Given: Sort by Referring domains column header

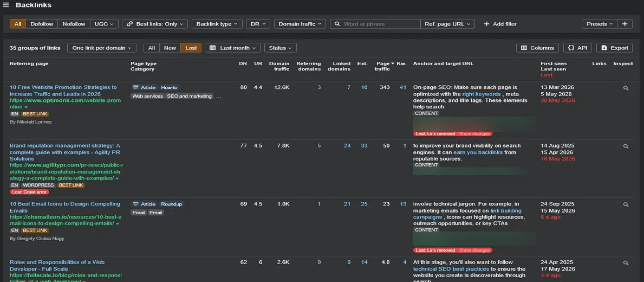Looking at the screenshot, I should click(x=308, y=66).
